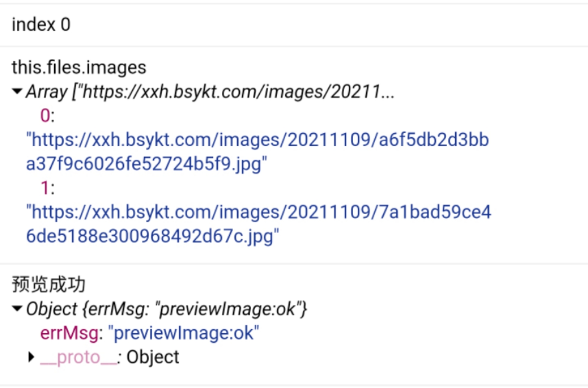Viewport: 588px width, 388px height.
Task: Click the {errMsg: "previewImage:ok"} italic preview
Action: (194, 309)
